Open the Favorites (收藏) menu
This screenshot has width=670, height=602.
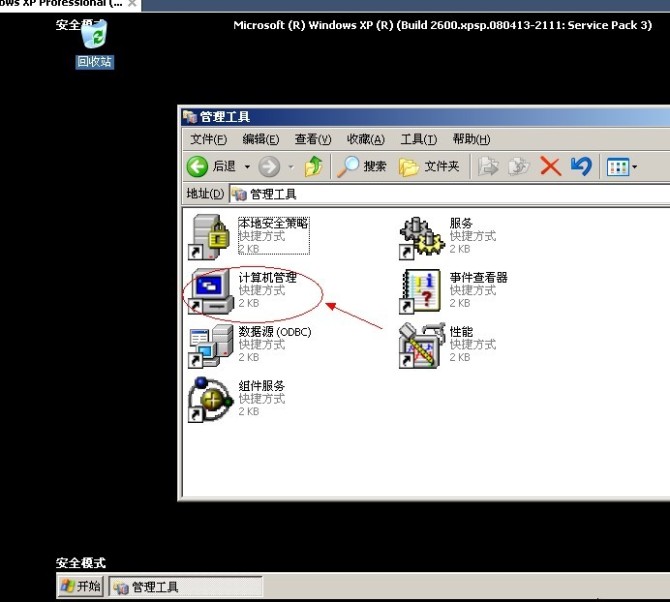point(366,139)
